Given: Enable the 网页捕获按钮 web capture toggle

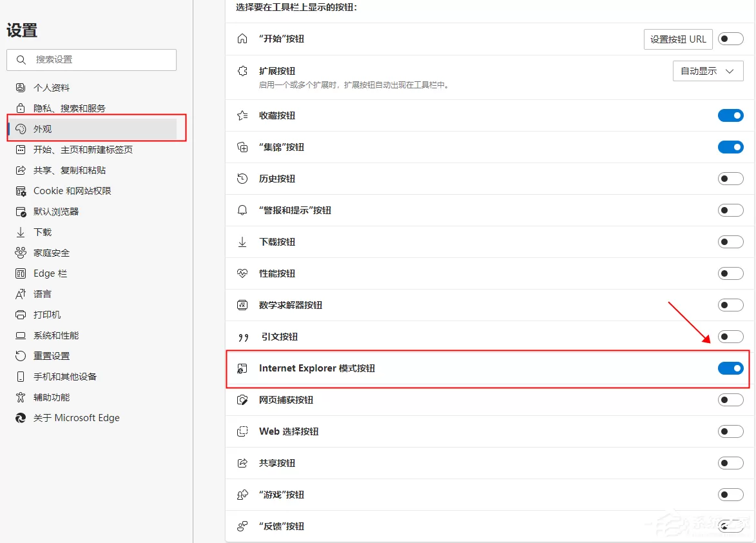Looking at the screenshot, I should point(730,400).
